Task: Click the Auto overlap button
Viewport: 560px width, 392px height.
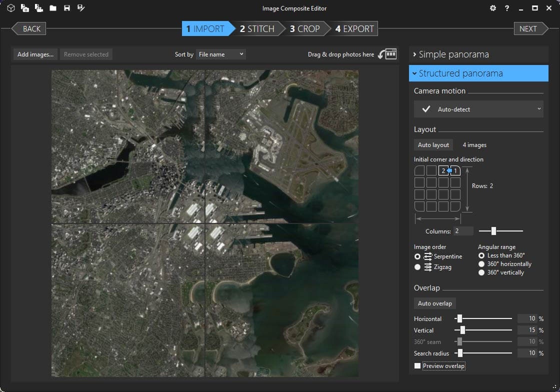Action: [434, 303]
